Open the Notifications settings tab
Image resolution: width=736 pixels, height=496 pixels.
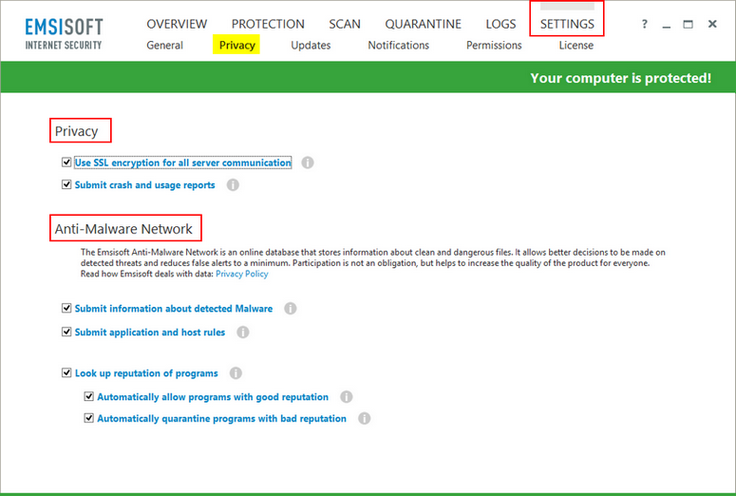(399, 45)
